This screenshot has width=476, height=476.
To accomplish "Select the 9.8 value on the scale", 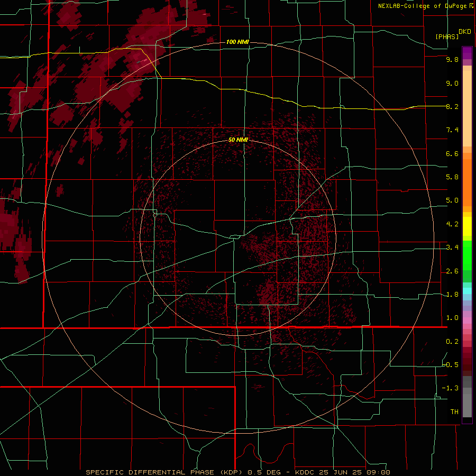I will click(x=452, y=59).
